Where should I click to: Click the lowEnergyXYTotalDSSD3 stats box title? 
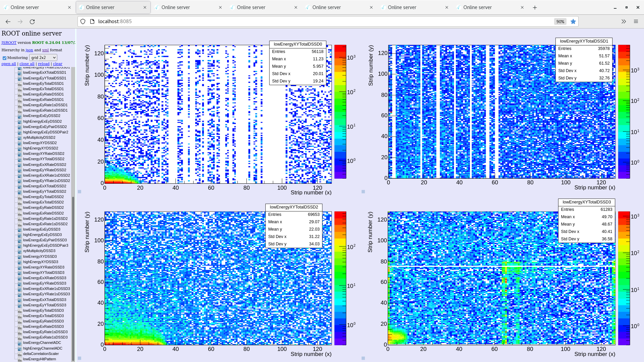587,202
